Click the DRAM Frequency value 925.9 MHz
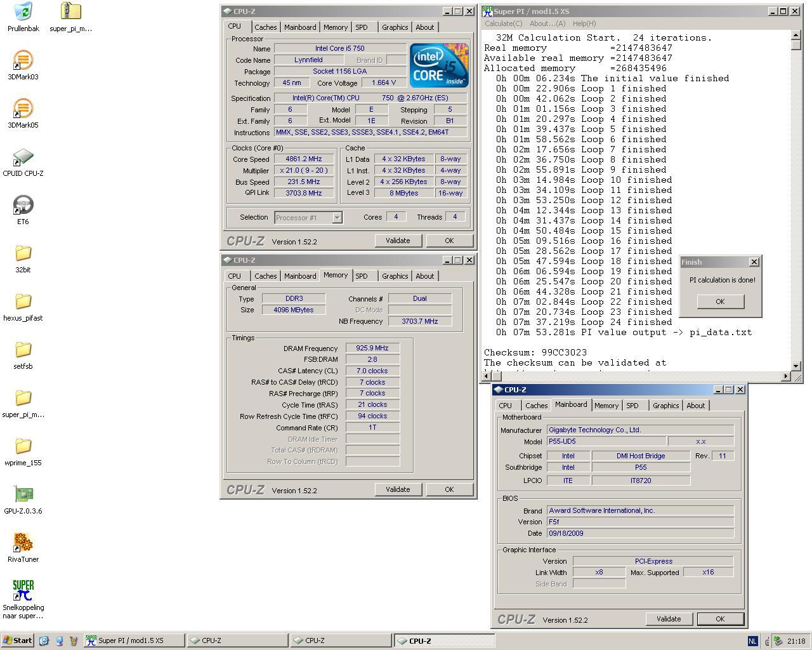This screenshot has width=812, height=650. tap(372, 348)
